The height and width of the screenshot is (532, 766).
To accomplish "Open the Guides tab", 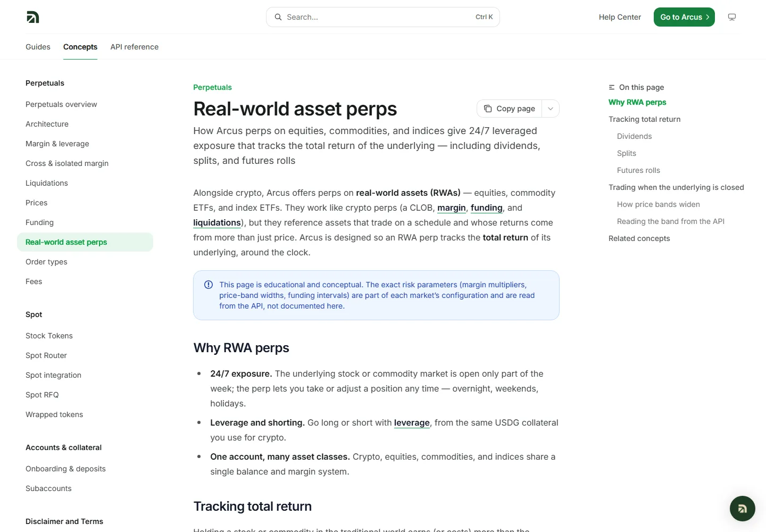I will pyautogui.click(x=38, y=47).
